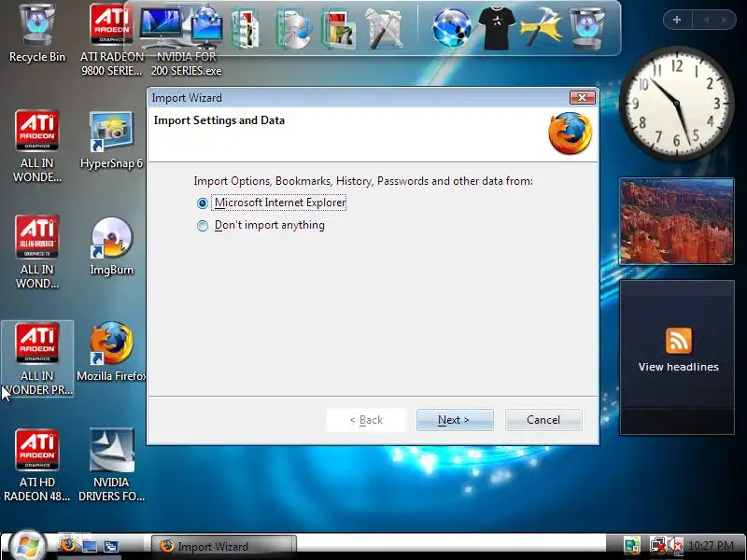Click the Next button in Import Wizard
The image size is (747, 560).
(x=455, y=420)
